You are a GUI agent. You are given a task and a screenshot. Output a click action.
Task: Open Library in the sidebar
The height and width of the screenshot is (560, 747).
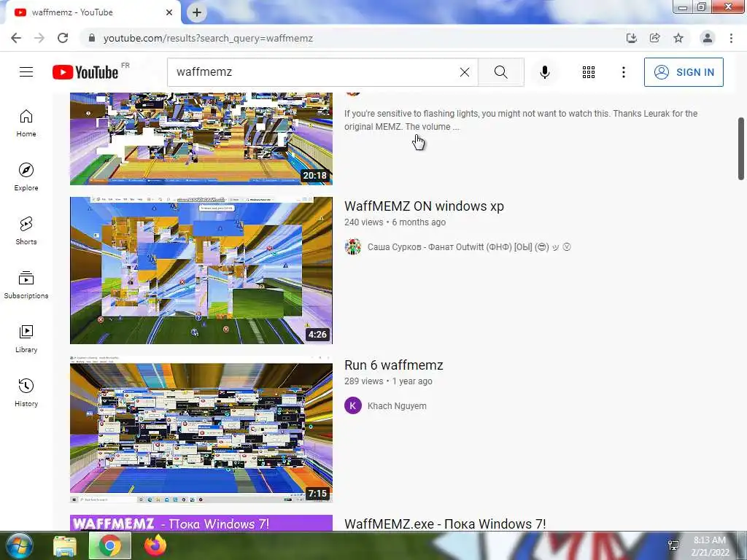(x=26, y=338)
